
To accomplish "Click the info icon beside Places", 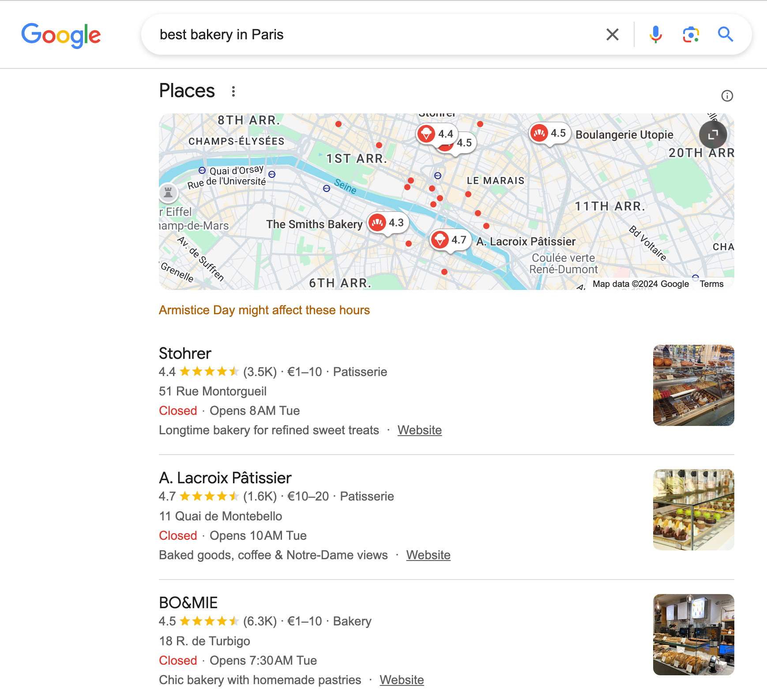I will point(727,96).
